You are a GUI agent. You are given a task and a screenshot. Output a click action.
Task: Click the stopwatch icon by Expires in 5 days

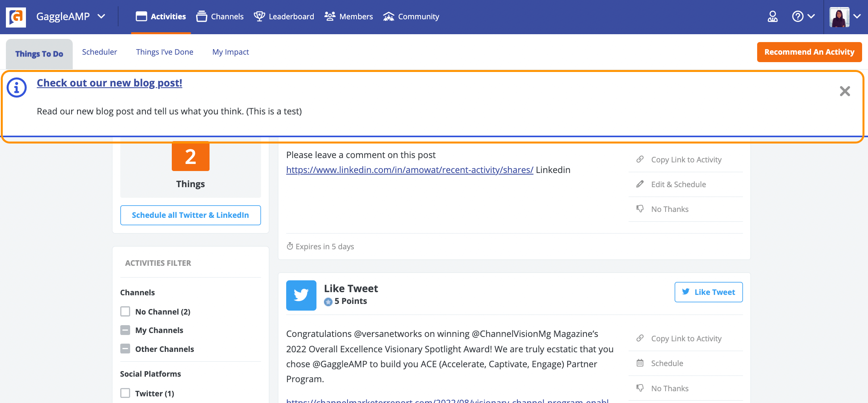[290, 246]
